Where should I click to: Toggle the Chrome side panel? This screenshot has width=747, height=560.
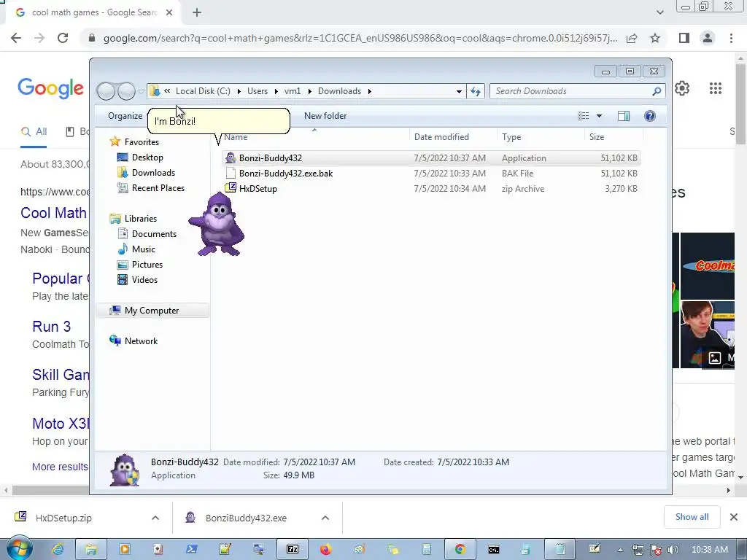point(684,38)
